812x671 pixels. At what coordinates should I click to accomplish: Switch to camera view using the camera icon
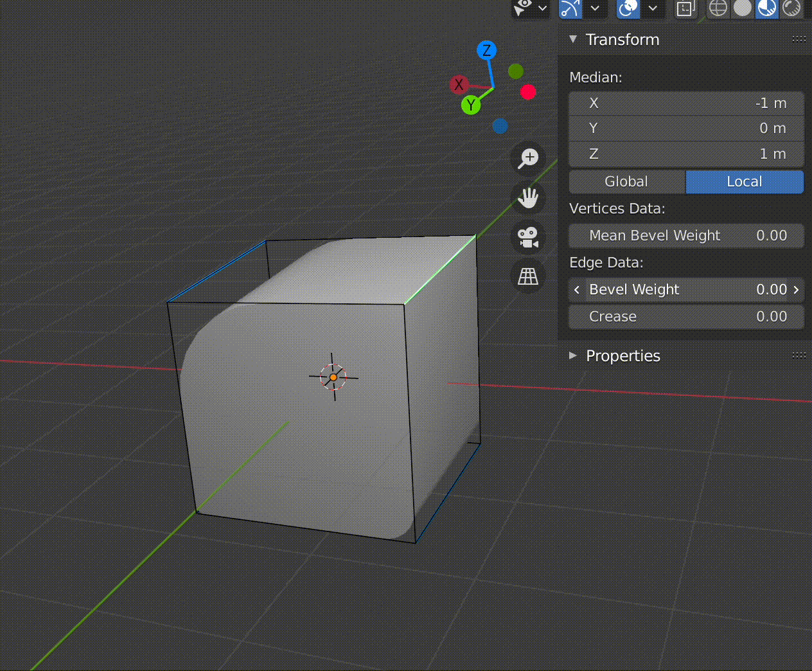pyautogui.click(x=527, y=237)
